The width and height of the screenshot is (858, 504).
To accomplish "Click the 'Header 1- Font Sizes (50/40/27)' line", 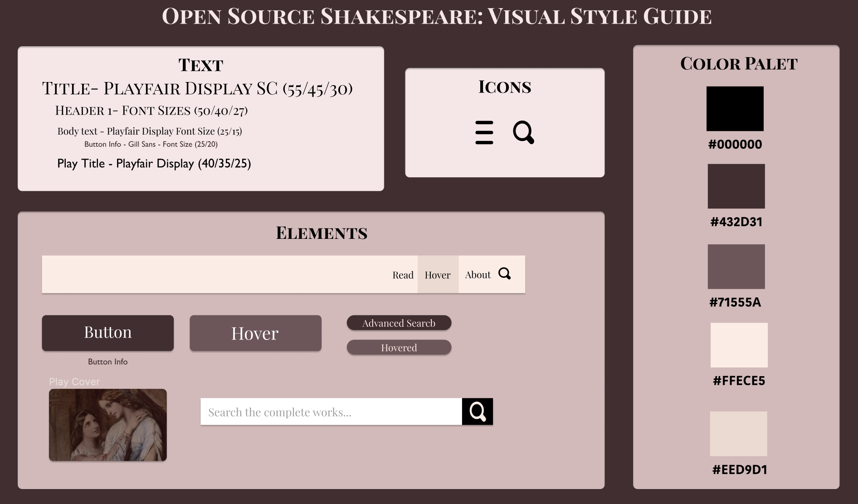I will pos(151,111).
